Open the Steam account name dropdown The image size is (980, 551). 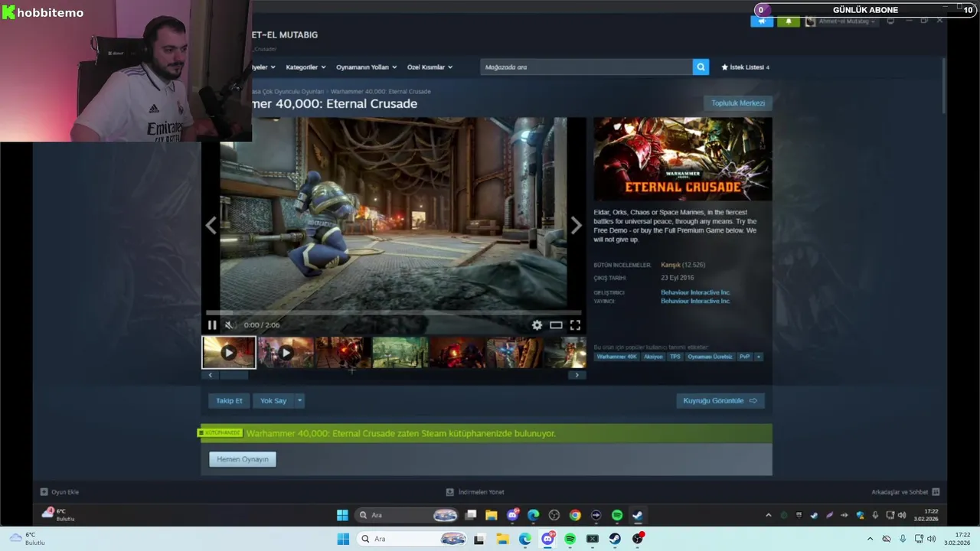841,21
